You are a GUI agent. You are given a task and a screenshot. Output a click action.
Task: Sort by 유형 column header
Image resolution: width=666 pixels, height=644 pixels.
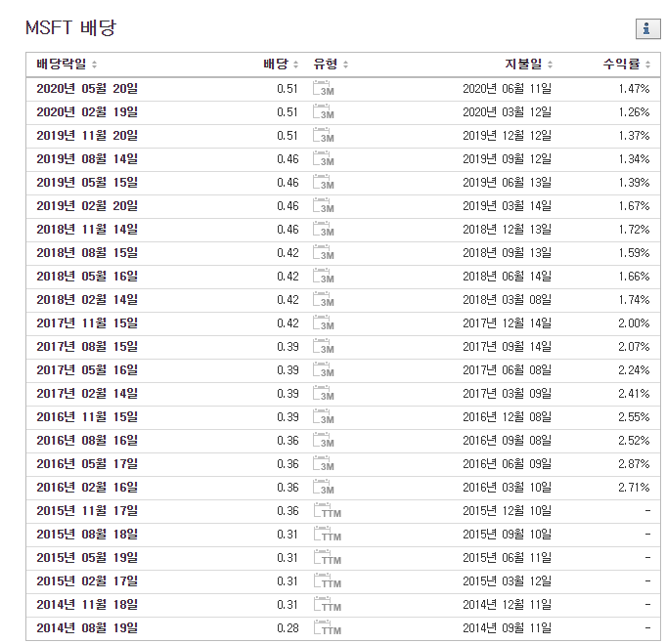point(331,64)
